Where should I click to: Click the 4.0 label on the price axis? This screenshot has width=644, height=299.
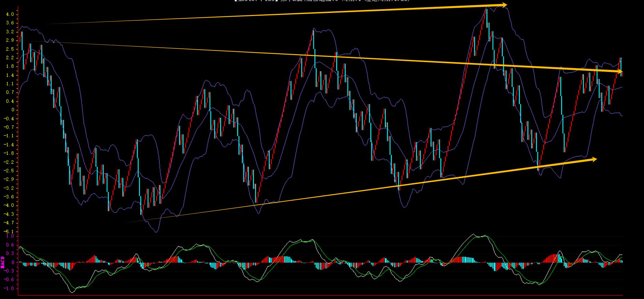[10, 14]
